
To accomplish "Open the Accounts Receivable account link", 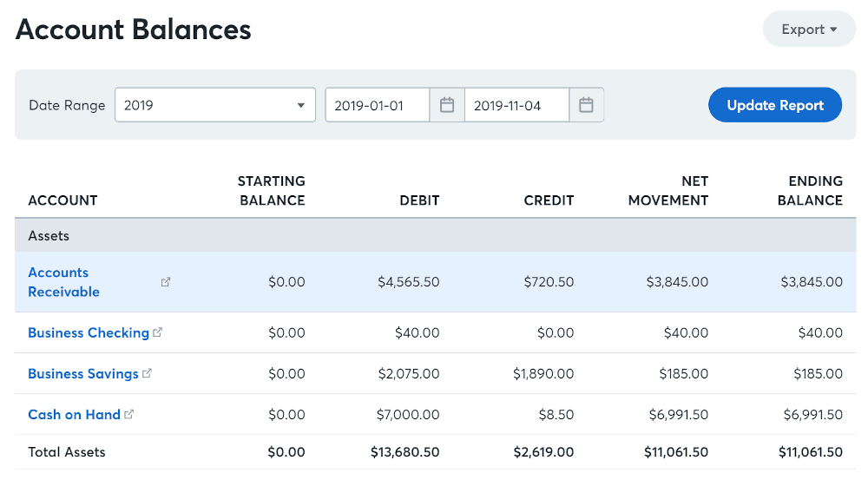I will [63, 282].
